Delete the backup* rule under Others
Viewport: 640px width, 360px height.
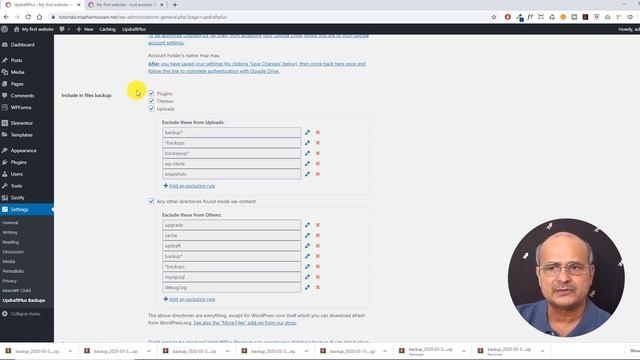pyautogui.click(x=318, y=256)
